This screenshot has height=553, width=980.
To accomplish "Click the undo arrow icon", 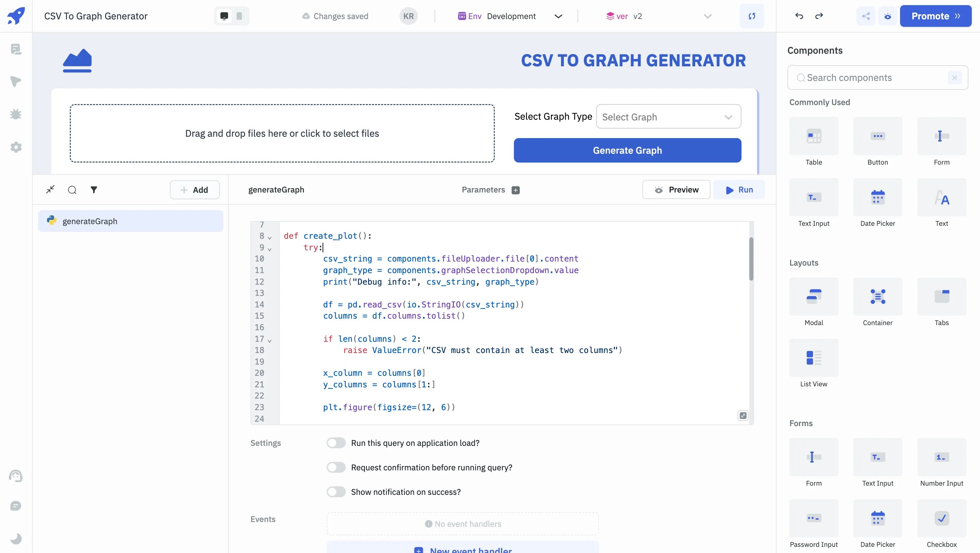I will click(x=799, y=16).
